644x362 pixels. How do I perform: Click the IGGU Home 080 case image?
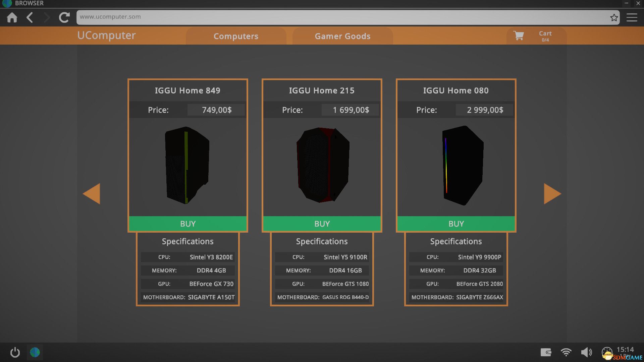pyautogui.click(x=463, y=166)
